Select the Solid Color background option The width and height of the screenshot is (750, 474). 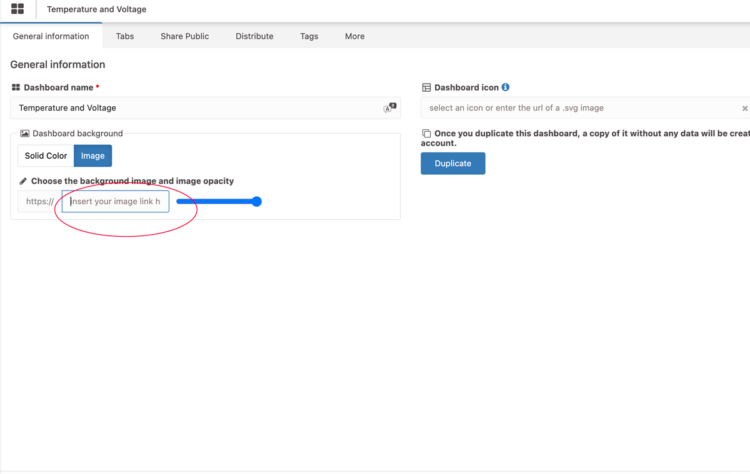pos(46,156)
